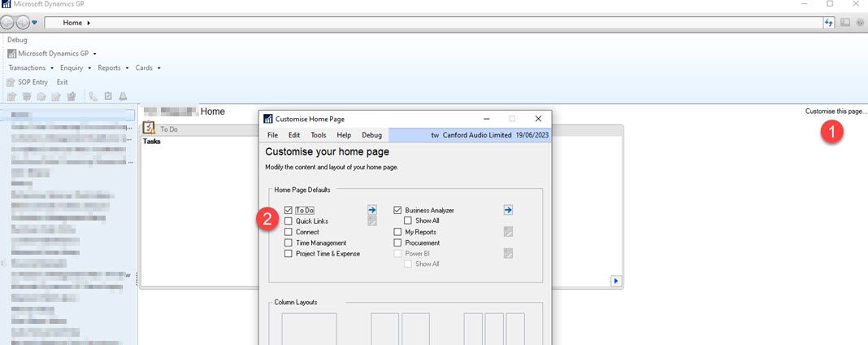Open Business Analyzer details blue arrow

point(508,210)
